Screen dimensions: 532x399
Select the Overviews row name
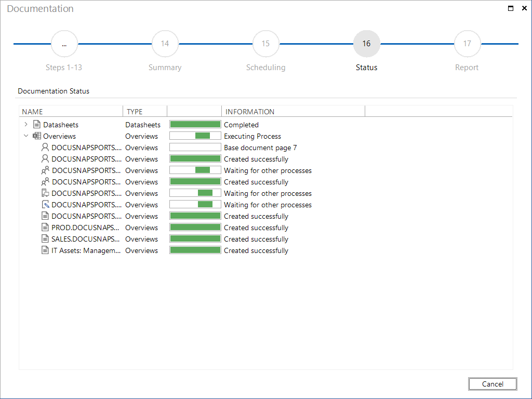coord(59,137)
